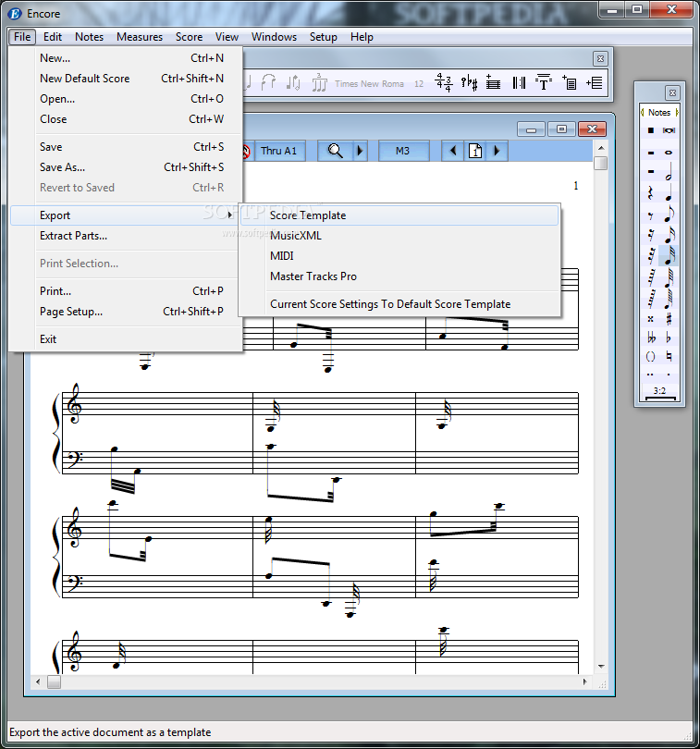700x749 pixels.
Task: Export to Master Tracks Pro
Action: (x=399, y=276)
